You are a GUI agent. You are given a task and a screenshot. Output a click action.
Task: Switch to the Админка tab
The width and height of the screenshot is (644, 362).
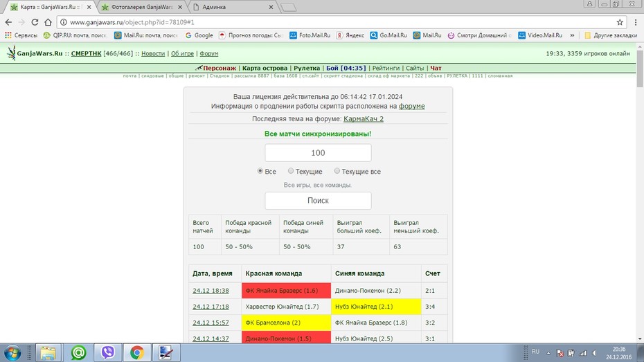pos(233,7)
